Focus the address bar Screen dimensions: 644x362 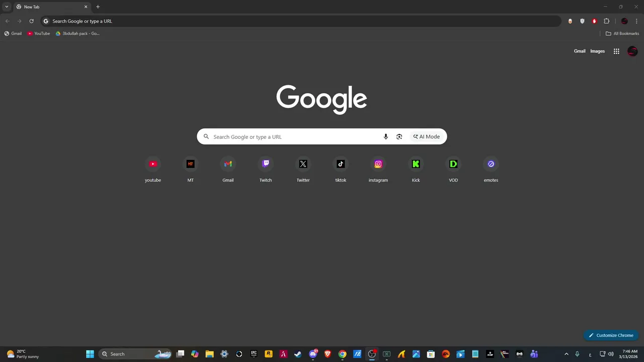[x=301, y=21]
